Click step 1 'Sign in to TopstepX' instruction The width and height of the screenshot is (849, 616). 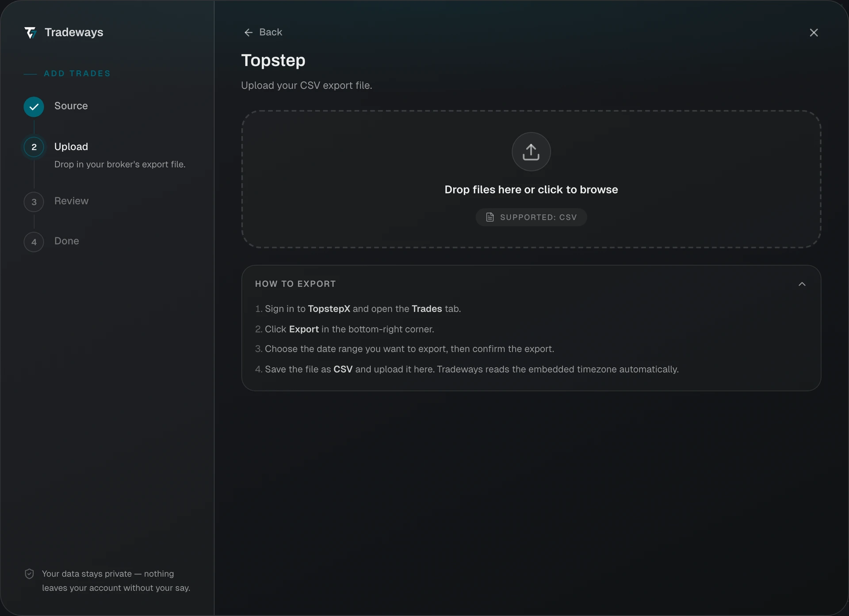point(358,309)
